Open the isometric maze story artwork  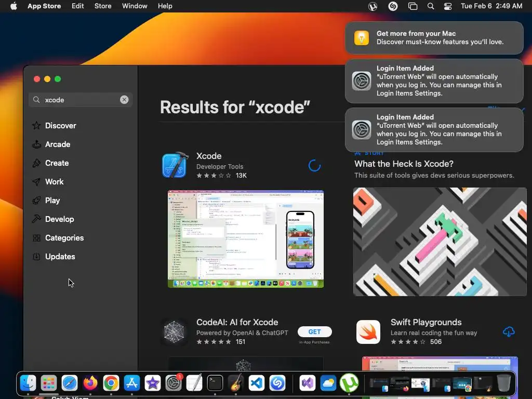(440, 242)
